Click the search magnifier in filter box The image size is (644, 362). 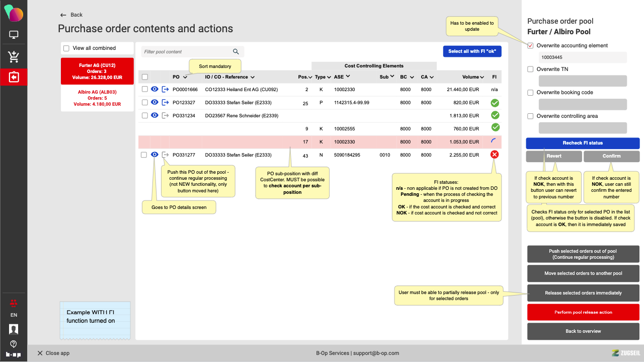click(x=236, y=52)
